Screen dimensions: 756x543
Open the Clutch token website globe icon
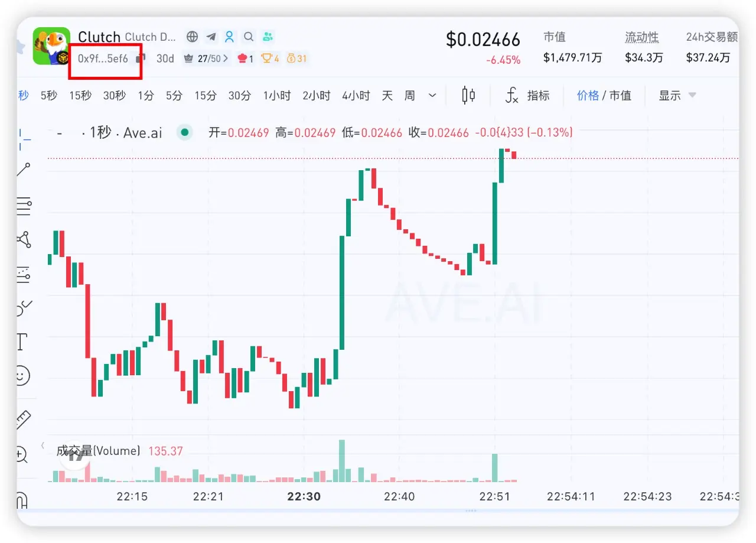tap(192, 37)
